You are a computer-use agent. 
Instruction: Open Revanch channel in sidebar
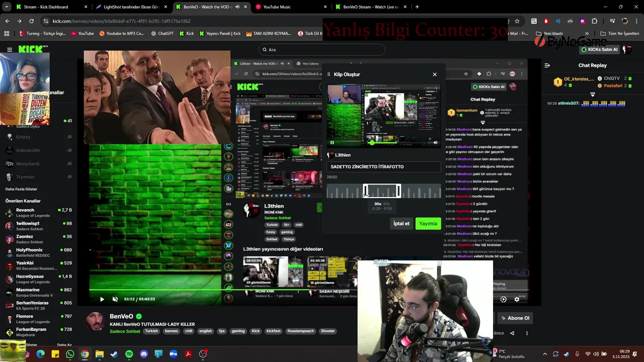(39, 213)
